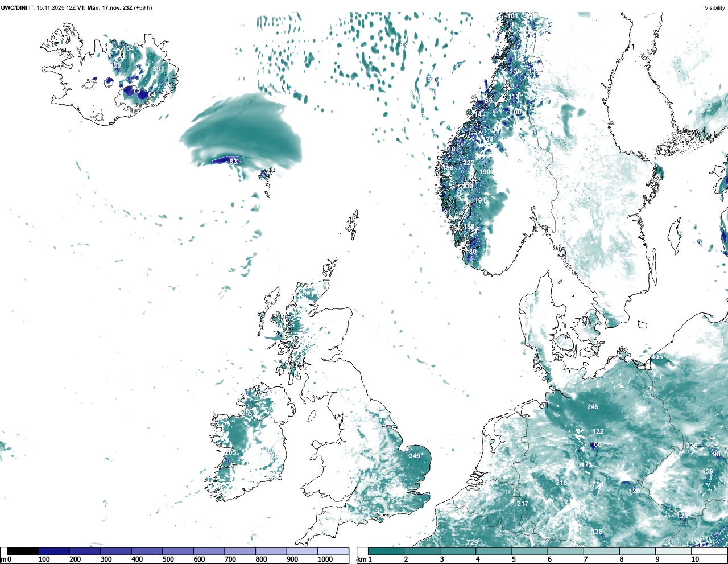Viewport: 728px width, 564px height.
Task: Click the 122 value over central Germany
Action: coord(598,431)
